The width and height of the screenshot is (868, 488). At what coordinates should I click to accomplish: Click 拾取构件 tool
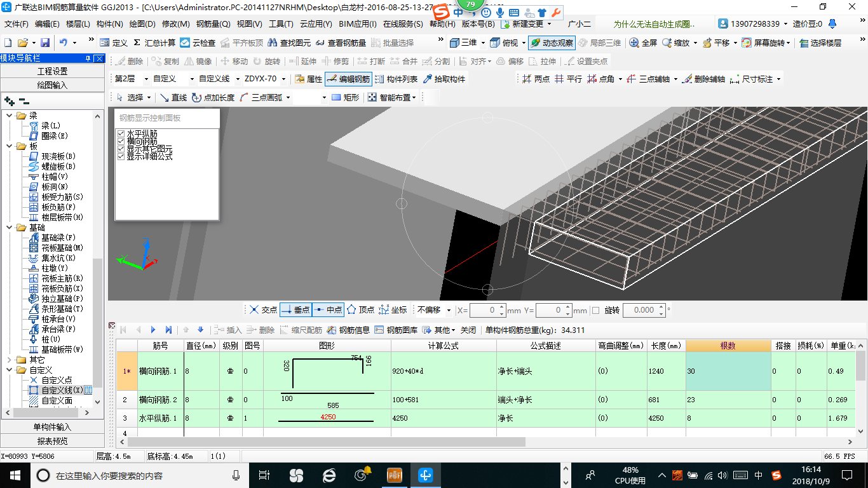click(444, 79)
